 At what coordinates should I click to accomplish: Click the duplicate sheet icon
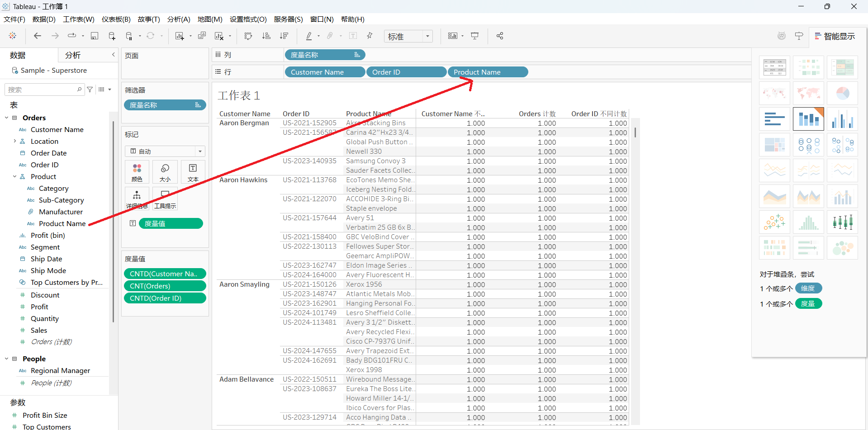pos(202,36)
